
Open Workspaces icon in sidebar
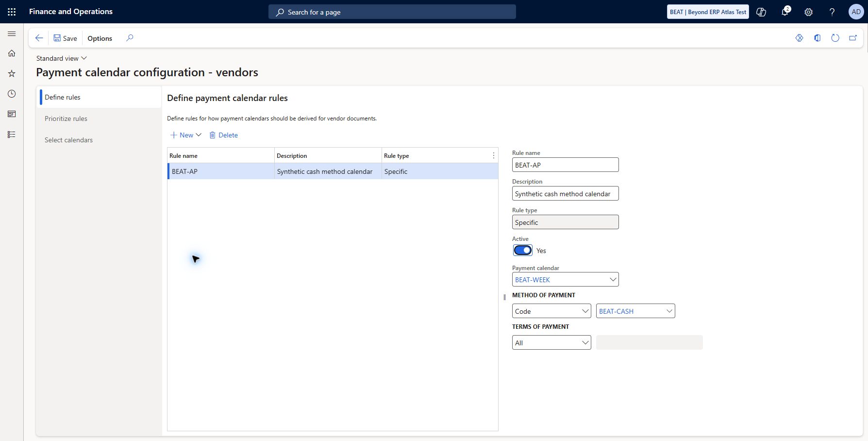coord(12,114)
